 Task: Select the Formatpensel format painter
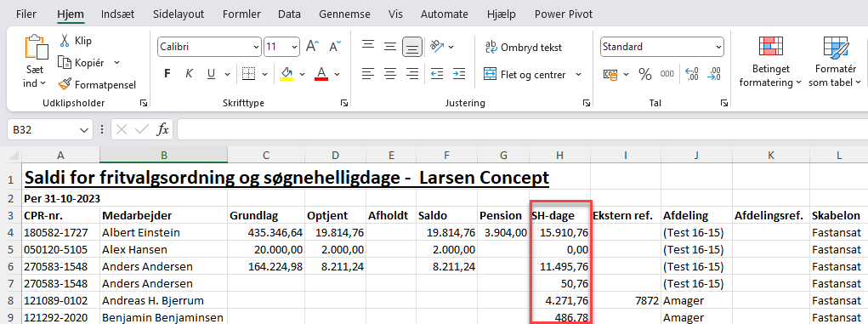point(97,85)
